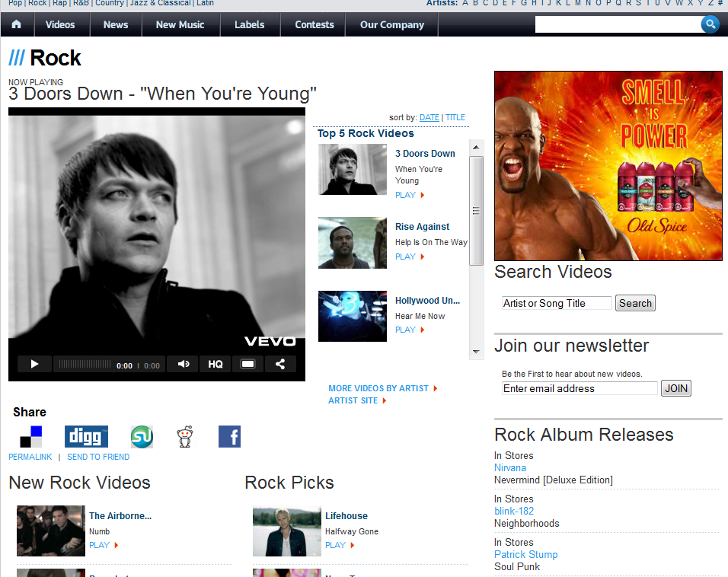Open the Videos menu

pyautogui.click(x=60, y=24)
